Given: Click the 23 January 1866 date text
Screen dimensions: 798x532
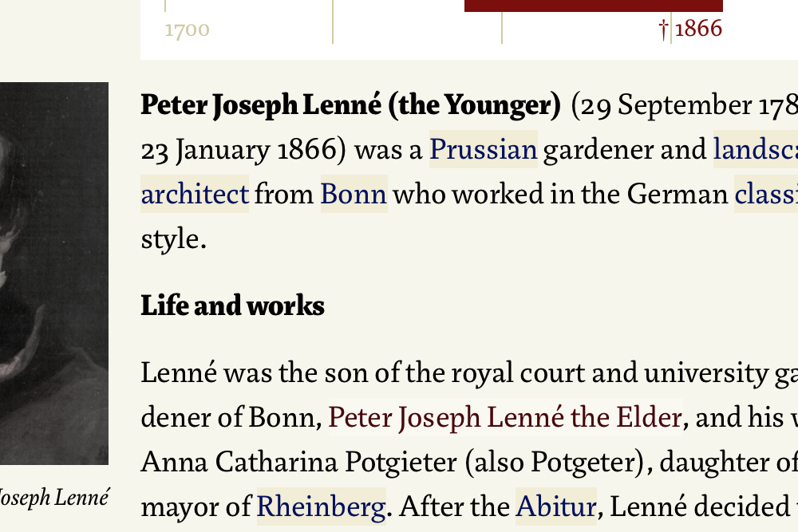Looking at the screenshot, I should pyautogui.click(x=244, y=150).
